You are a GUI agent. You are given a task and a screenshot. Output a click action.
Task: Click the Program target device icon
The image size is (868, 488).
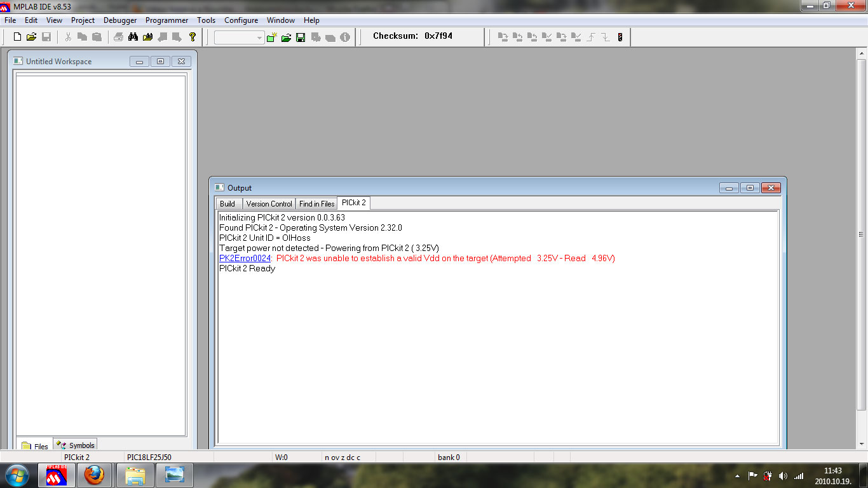(503, 37)
